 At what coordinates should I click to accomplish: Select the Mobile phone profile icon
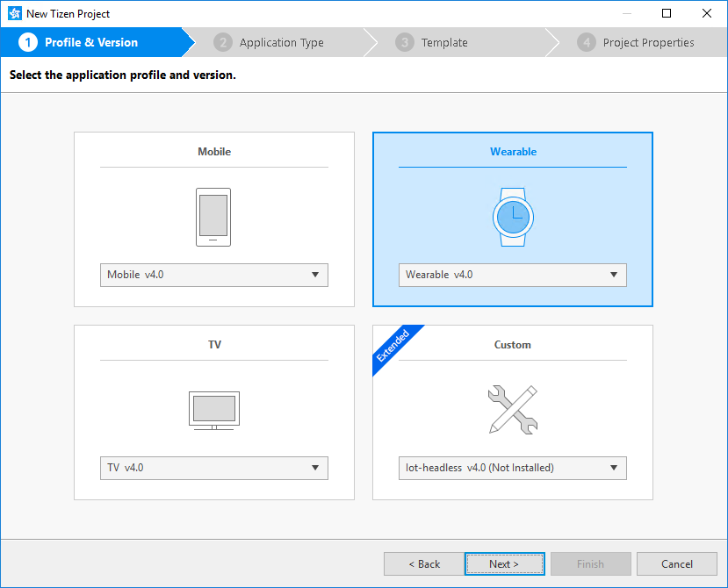[213, 217]
